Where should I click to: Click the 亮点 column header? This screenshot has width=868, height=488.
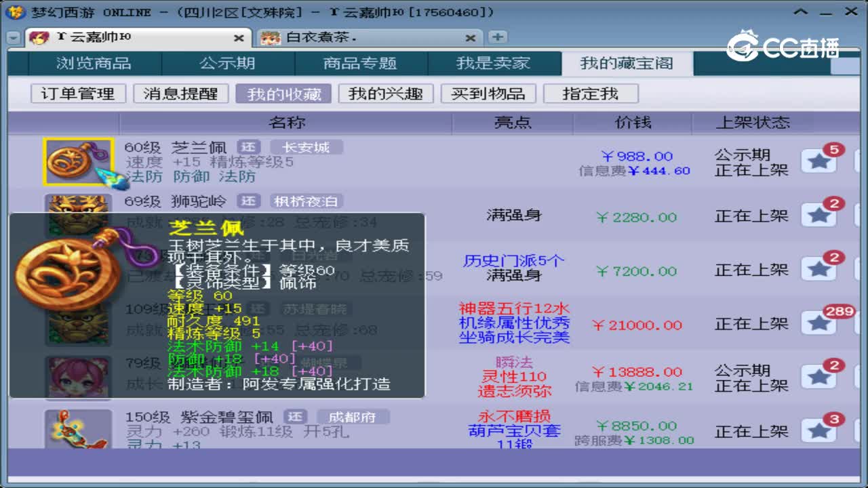pos(513,123)
